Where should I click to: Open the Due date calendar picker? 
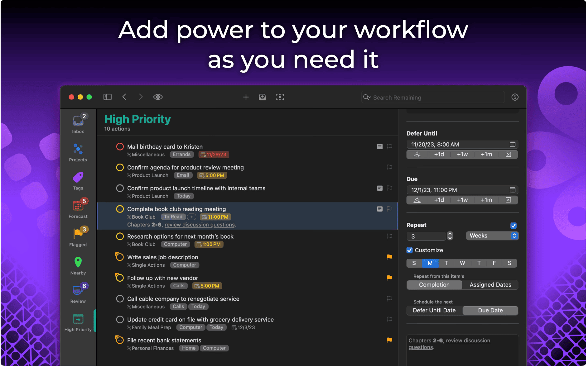click(x=512, y=190)
